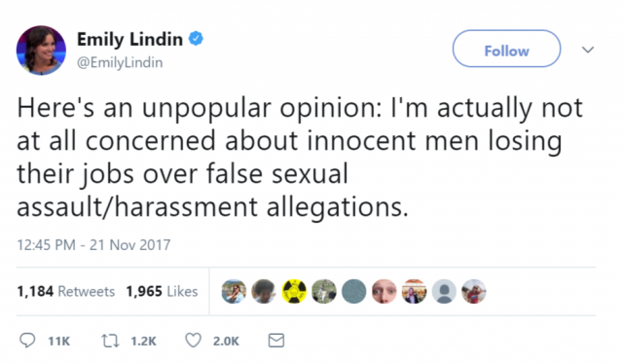
Task: Open the last liker avatar in row
Action: point(474,291)
